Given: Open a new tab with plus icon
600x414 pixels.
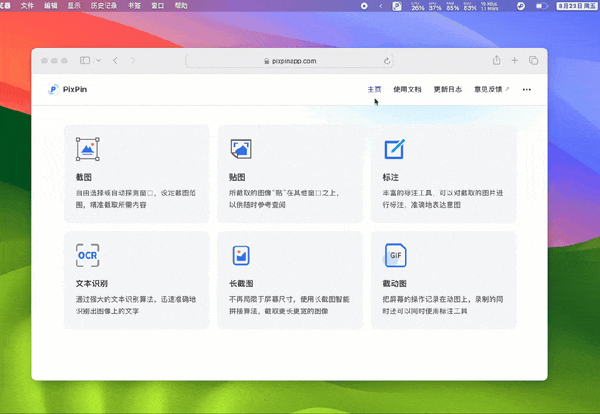Looking at the screenshot, I should click(x=515, y=60).
